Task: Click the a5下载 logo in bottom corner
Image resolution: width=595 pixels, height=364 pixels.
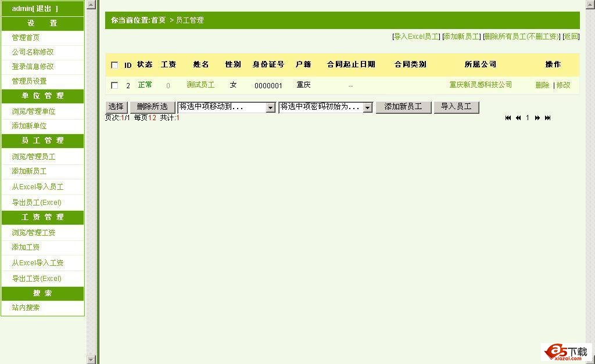Action: (566, 351)
